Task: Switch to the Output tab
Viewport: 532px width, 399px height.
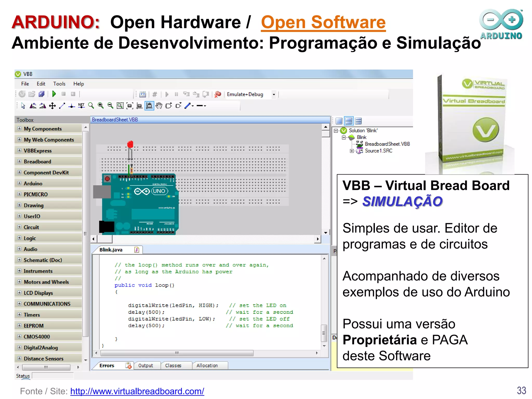Action: (x=147, y=365)
